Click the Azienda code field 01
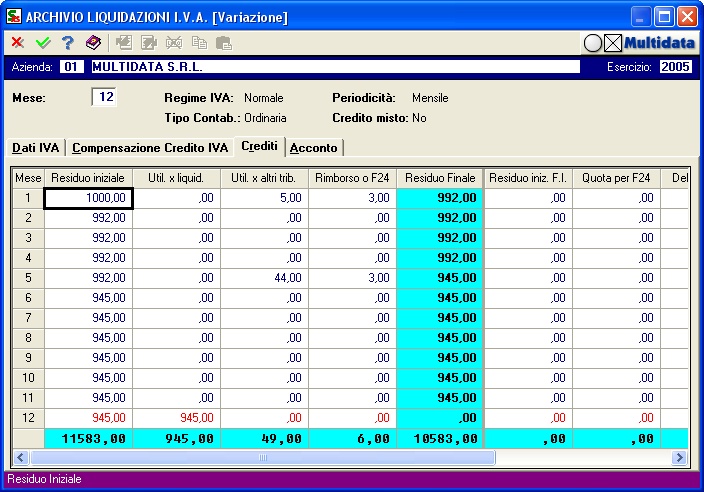The width and height of the screenshot is (704, 492). tap(71, 67)
